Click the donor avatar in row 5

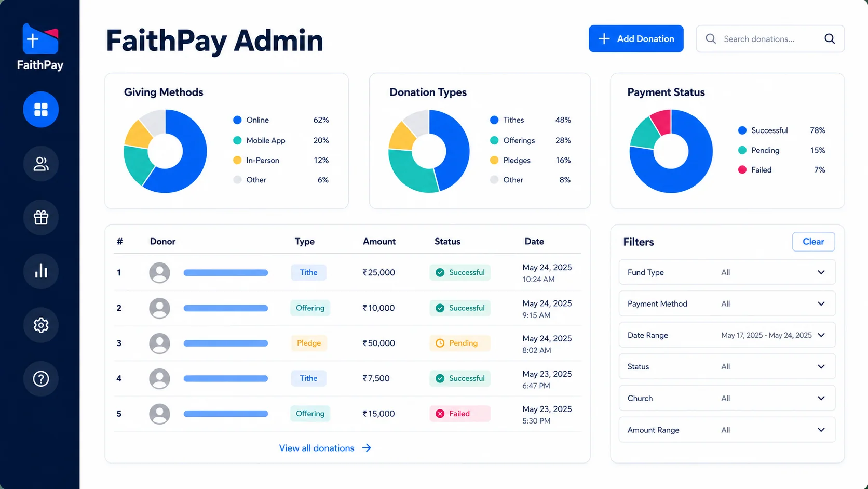pos(159,414)
